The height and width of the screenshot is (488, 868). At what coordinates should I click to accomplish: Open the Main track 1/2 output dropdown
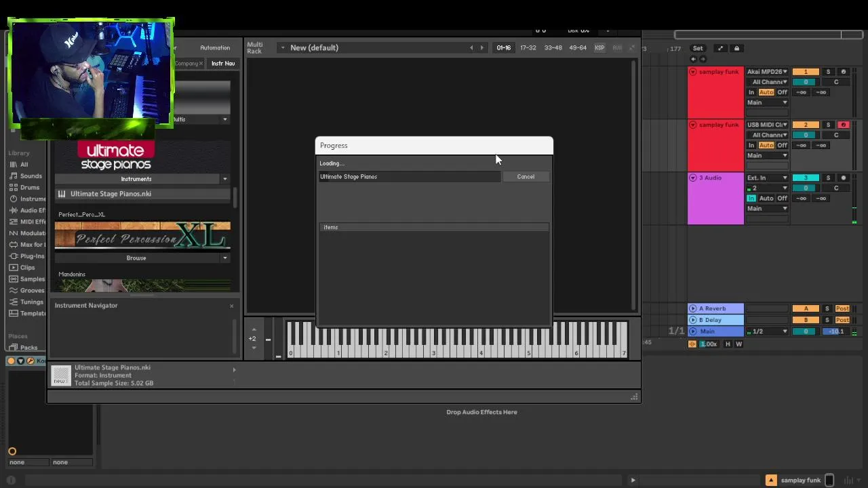pos(767,331)
